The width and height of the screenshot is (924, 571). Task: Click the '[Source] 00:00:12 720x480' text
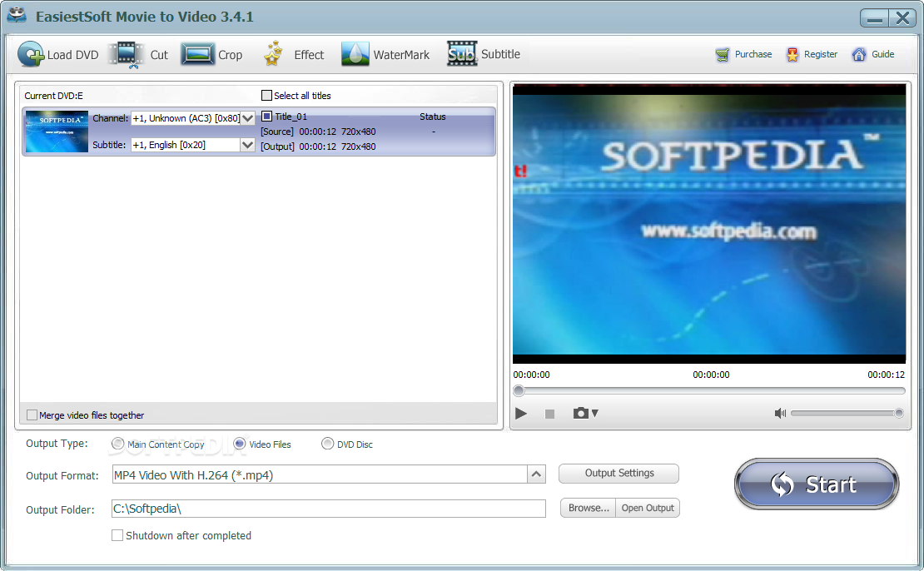(x=318, y=132)
